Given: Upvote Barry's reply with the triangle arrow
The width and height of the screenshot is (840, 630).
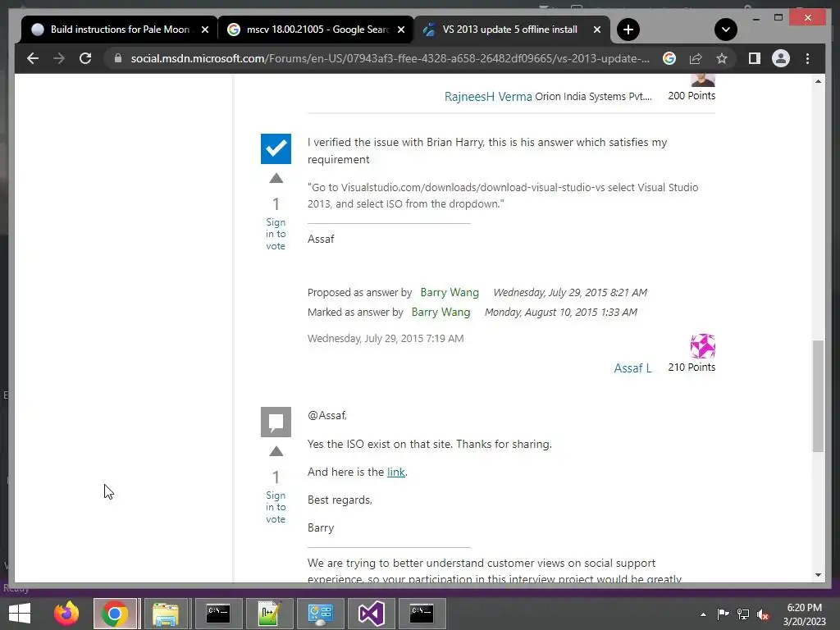Looking at the screenshot, I should 276,452.
